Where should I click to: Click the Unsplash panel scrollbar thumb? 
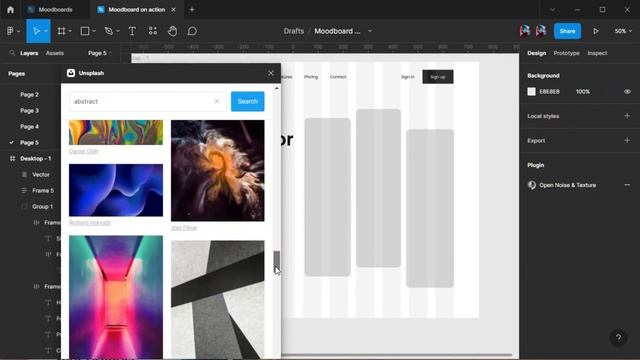coord(276,262)
